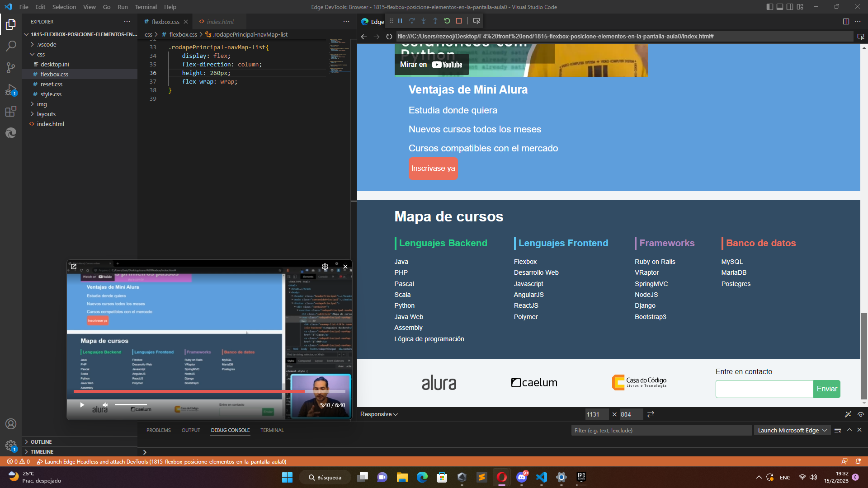
Task: Adjust the video volume slider
Action: 131,405
